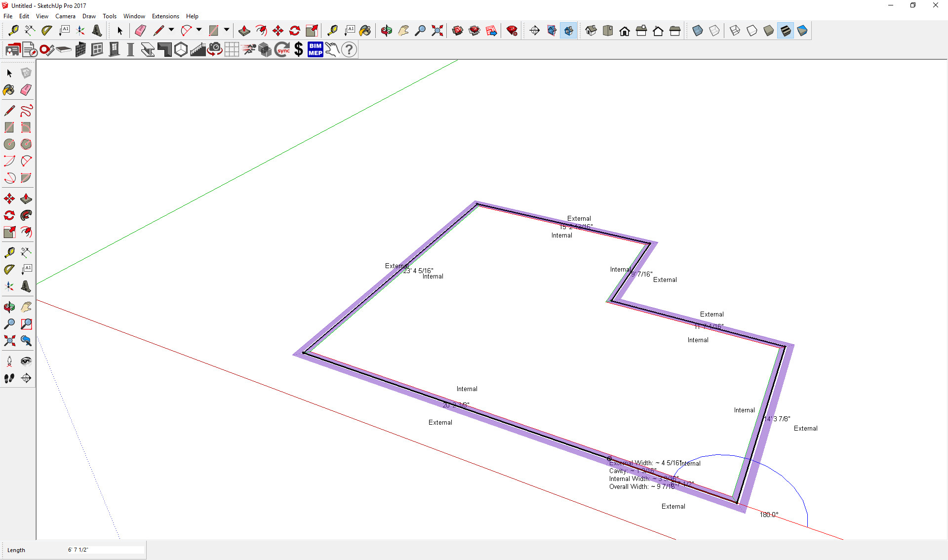Image resolution: width=948 pixels, height=560 pixels.
Task: Expand the Arc tool dropdown arrow
Action: (199, 30)
